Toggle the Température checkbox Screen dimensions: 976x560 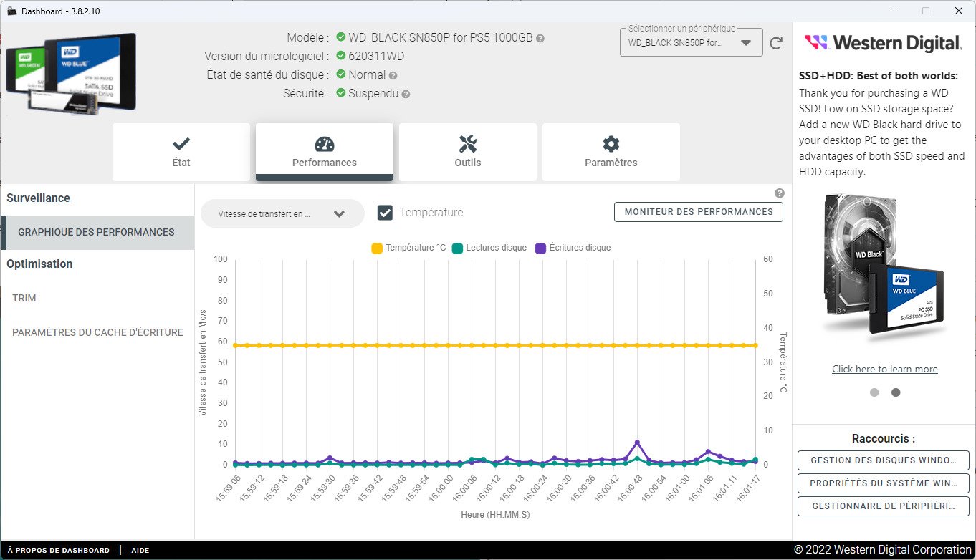[x=385, y=213]
